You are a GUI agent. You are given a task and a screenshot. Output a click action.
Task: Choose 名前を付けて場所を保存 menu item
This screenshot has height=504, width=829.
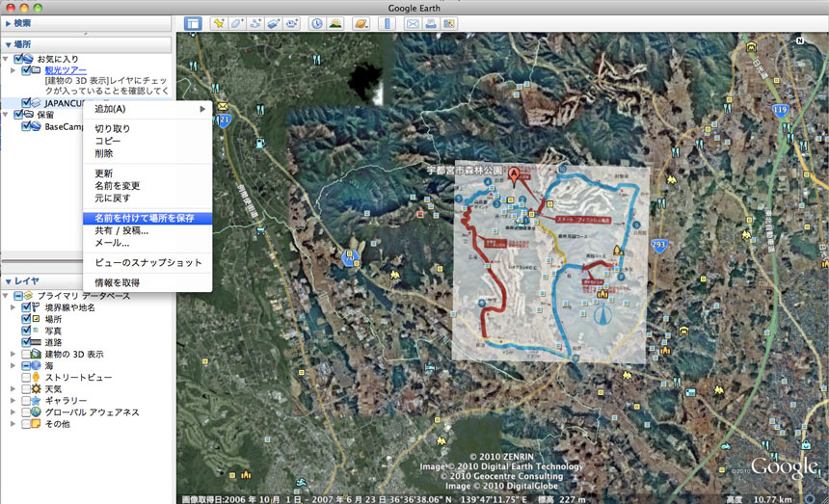click(x=147, y=218)
